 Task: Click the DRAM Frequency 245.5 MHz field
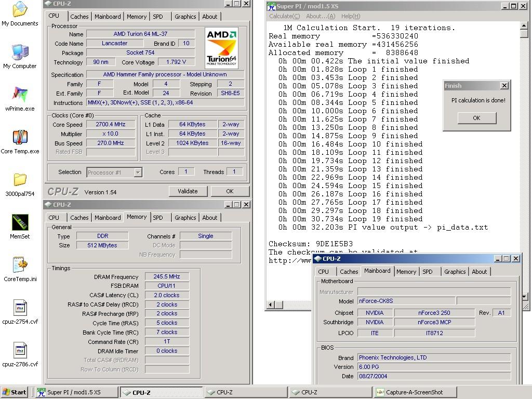tap(167, 276)
